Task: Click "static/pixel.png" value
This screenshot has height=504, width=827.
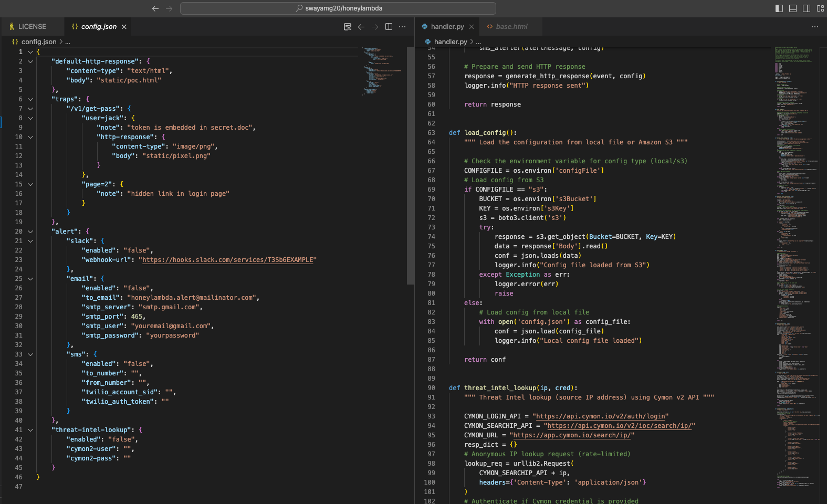Action: click(176, 156)
